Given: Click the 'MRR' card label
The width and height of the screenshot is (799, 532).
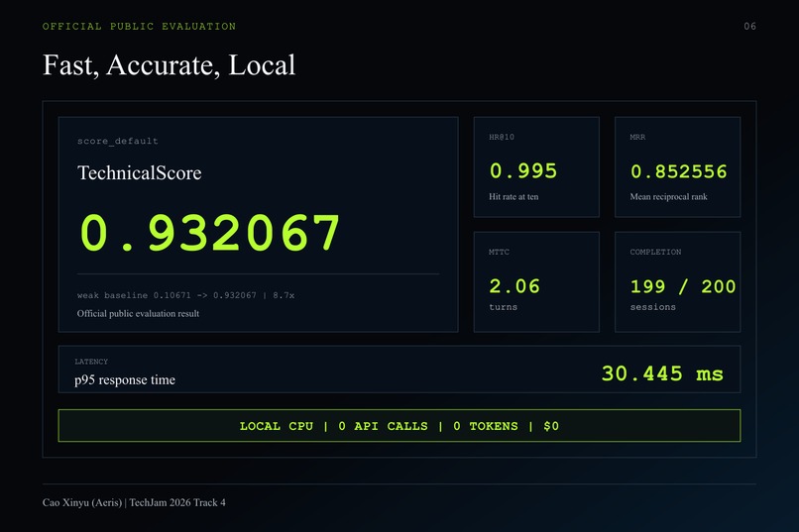Looking at the screenshot, I should (637, 137).
